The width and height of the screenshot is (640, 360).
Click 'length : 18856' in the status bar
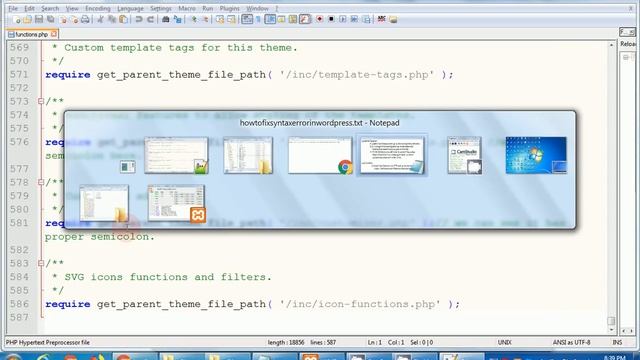pos(286,342)
